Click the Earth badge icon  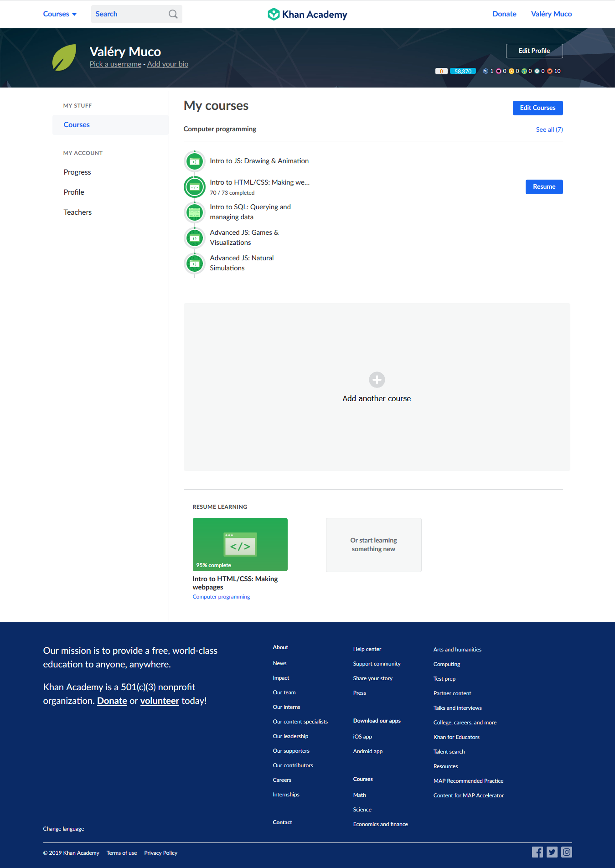coord(524,71)
